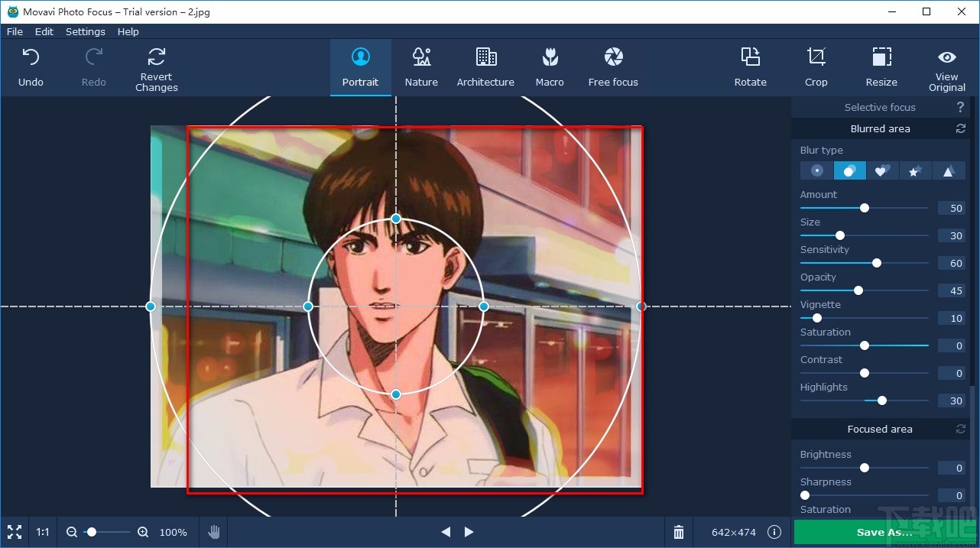The height and width of the screenshot is (548, 980).
Task: Click Revert Changes
Action: (157, 69)
